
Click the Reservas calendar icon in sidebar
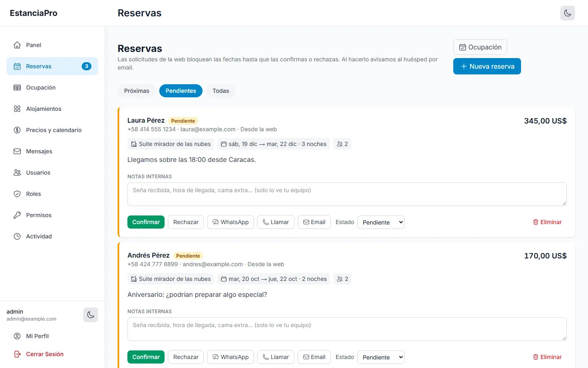[17, 66]
